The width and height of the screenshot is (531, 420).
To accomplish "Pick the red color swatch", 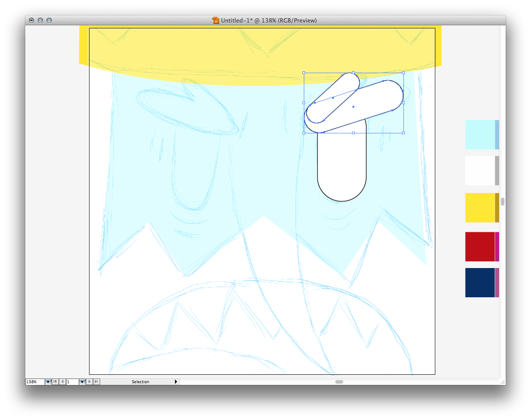I will coord(480,247).
